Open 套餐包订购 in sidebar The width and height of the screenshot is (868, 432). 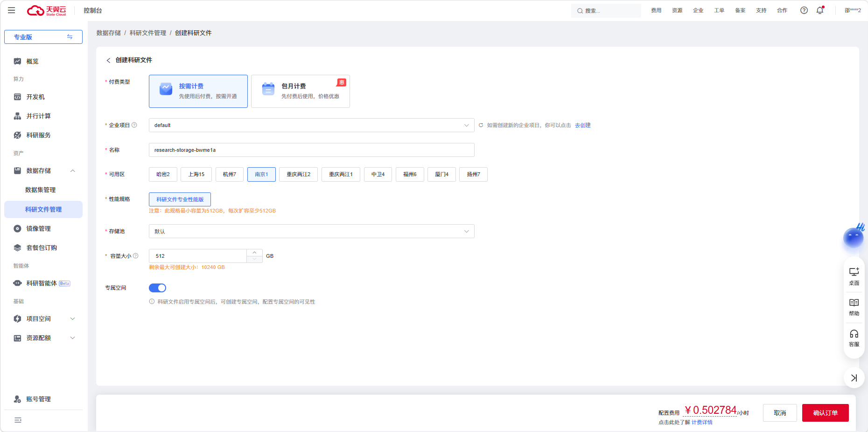coord(43,248)
